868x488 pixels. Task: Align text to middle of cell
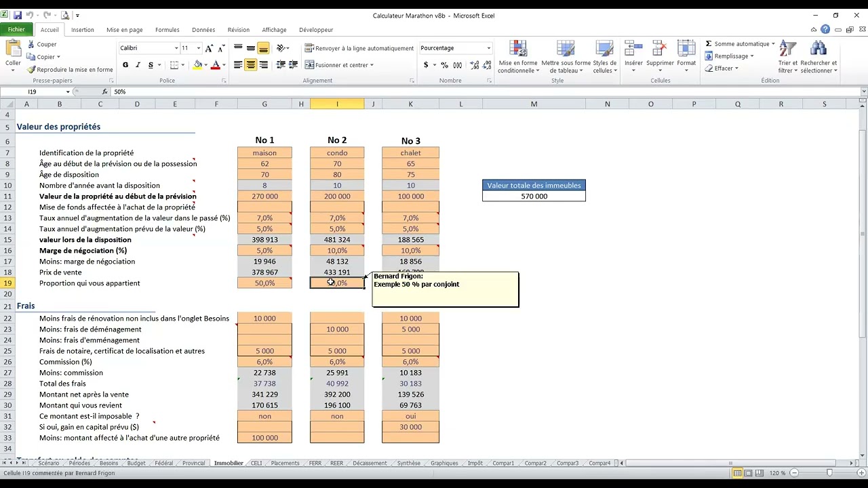(251, 48)
